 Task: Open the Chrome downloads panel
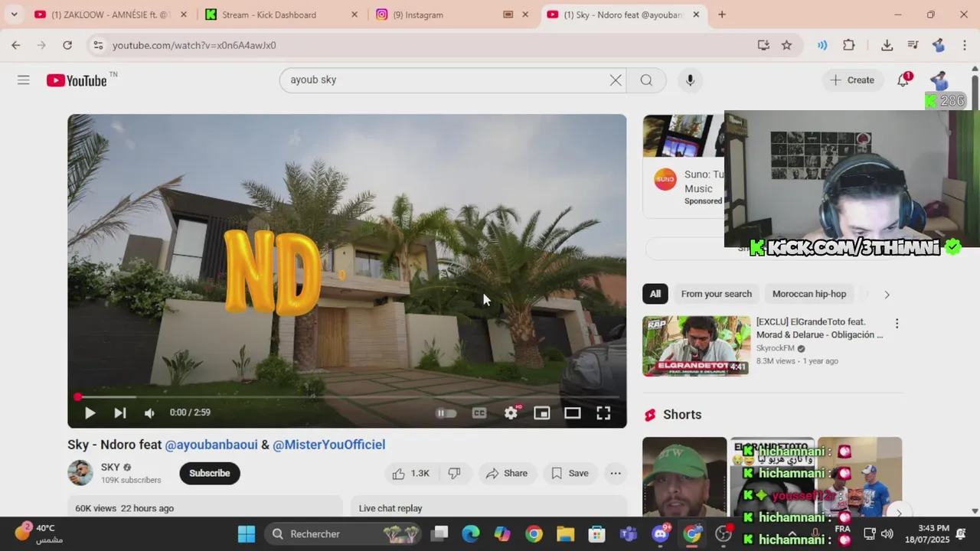tap(887, 45)
